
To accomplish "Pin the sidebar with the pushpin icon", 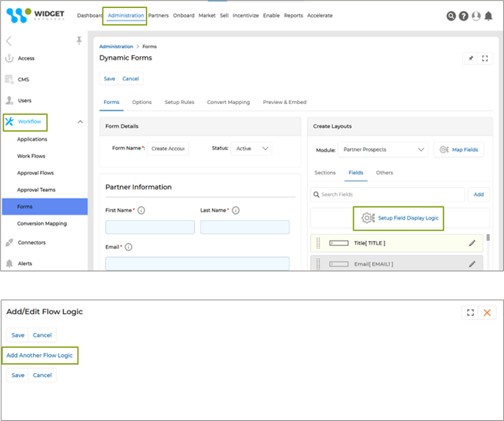I will pyautogui.click(x=79, y=41).
